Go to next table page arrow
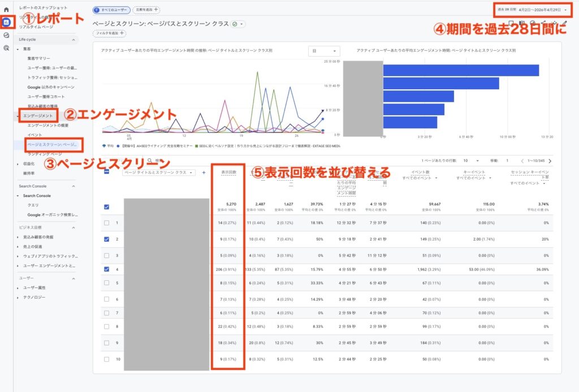 tap(550, 161)
